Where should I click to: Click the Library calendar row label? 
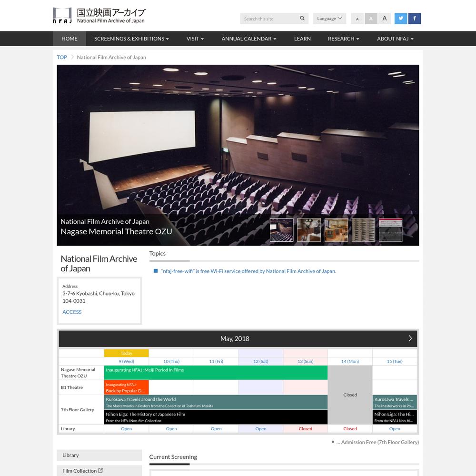click(x=68, y=429)
